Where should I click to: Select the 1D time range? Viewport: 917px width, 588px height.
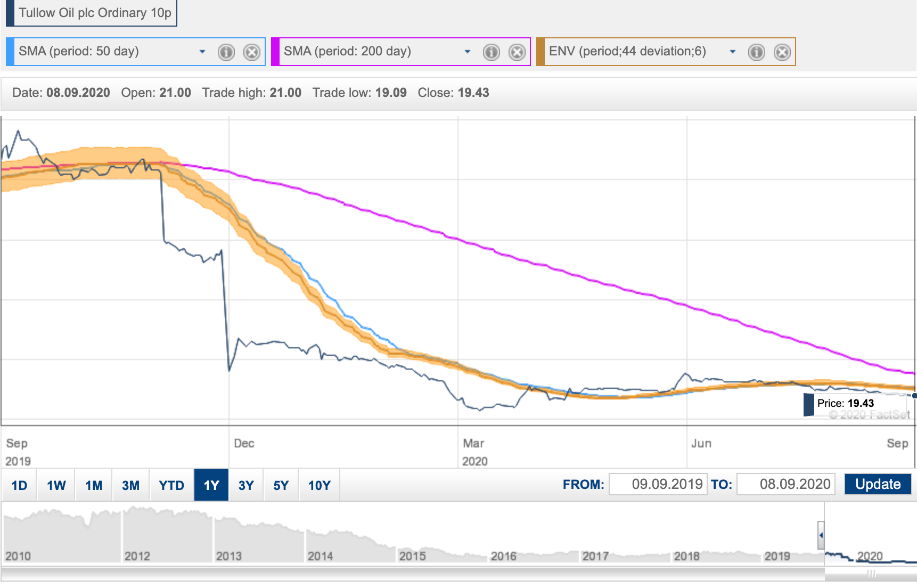pyautogui.click(x=19, y=485)
